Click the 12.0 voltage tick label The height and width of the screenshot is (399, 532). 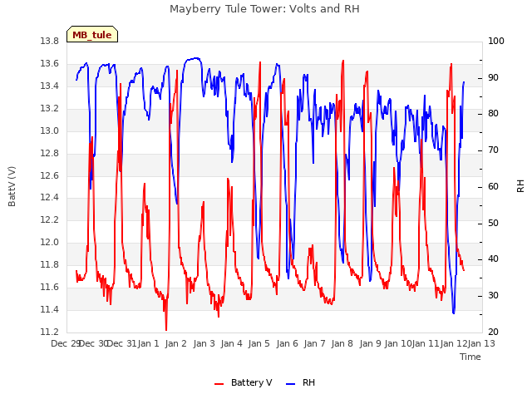pyautogui.click(x=50, y=242)
